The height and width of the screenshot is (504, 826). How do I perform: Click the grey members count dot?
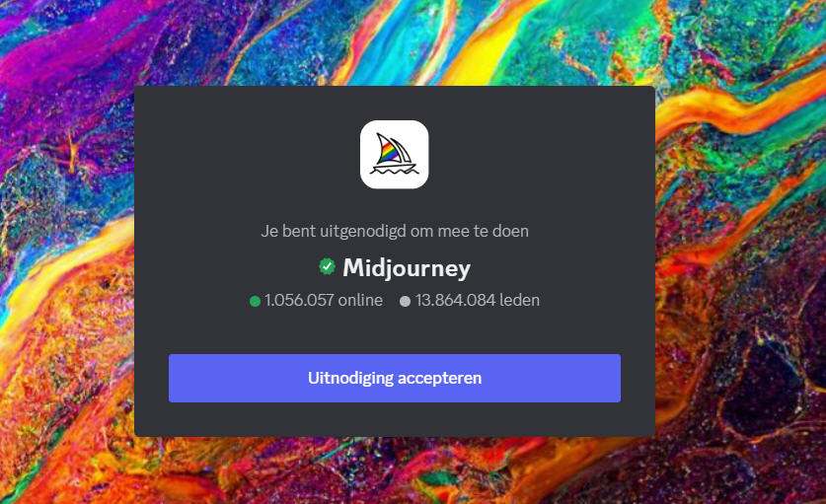405,301
